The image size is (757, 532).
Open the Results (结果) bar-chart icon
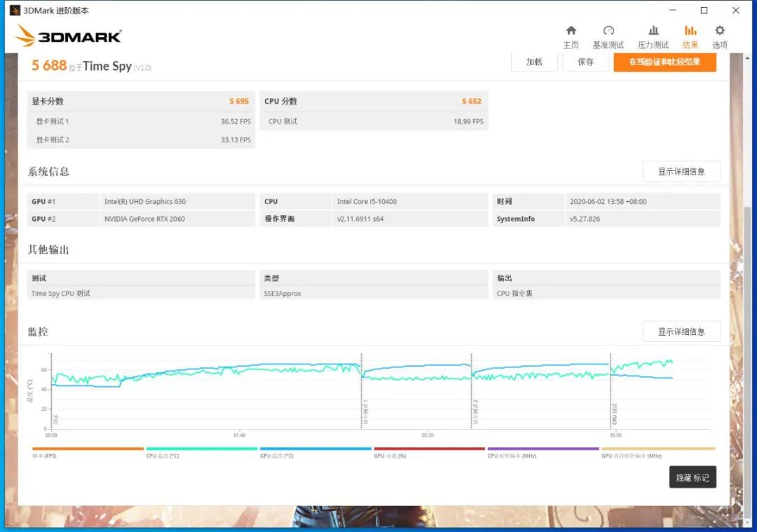point(690,31)
